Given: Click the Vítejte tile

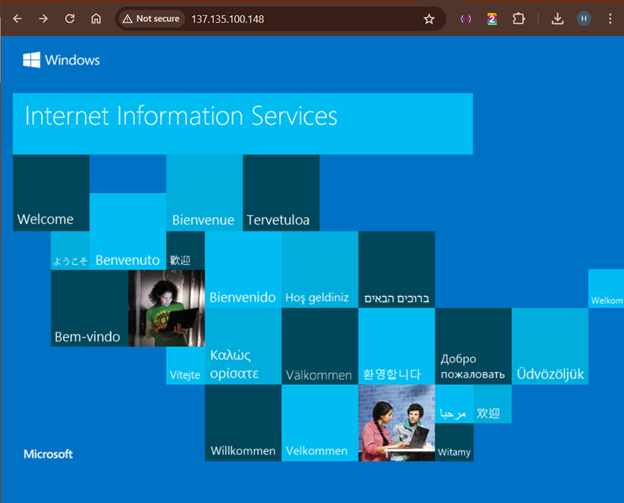Looking at the screenshot, I should click(185, 365).
